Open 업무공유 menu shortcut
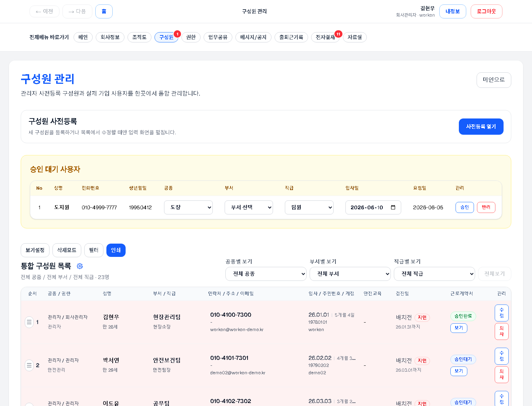This screenshot has width=532, height=406. (x=218, y=37)
